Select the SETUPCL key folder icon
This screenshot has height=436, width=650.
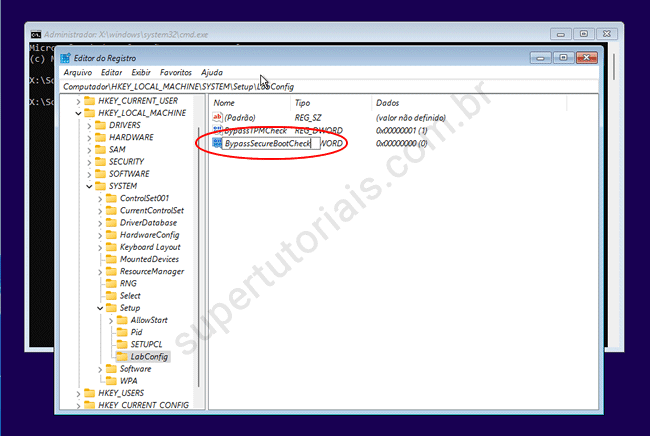pos(121,344)
